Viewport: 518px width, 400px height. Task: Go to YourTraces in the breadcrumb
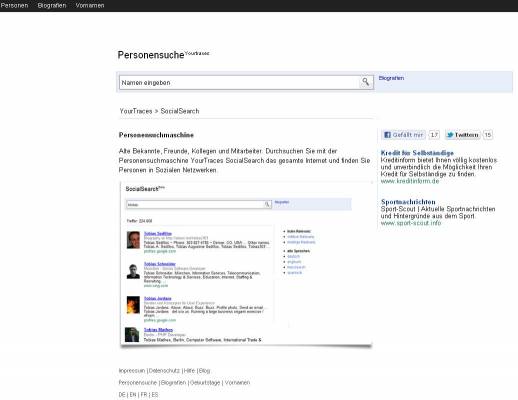click(136, 111)
